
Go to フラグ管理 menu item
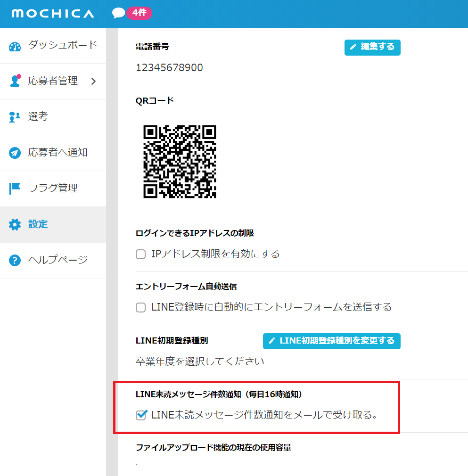pyautogui.click(x=53, y=188)
